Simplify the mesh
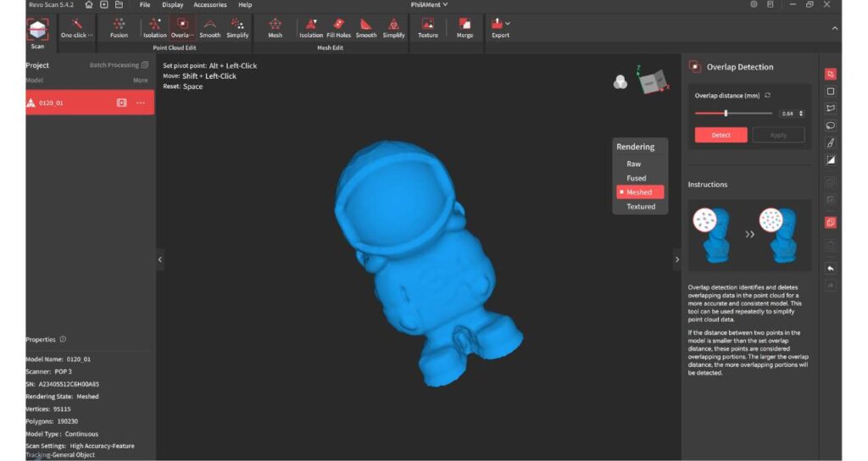This screenshot has height=461, width=868. tap(393, 28)
